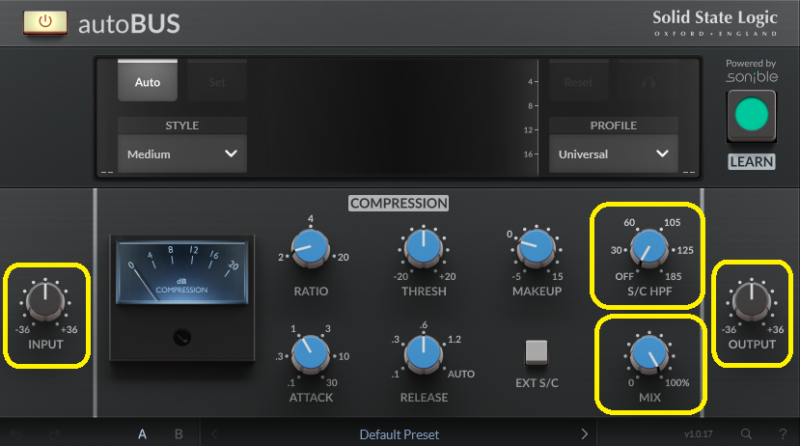Screen dimensions: 800x446
Task: Open the PROFILE dropdown showing Universal
Action: click(x=613, y=154)
